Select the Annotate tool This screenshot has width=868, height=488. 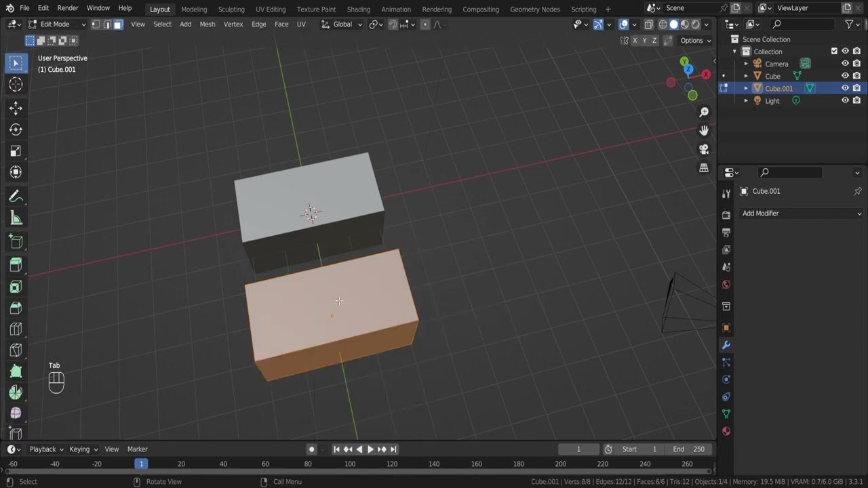tap(16, 196)
